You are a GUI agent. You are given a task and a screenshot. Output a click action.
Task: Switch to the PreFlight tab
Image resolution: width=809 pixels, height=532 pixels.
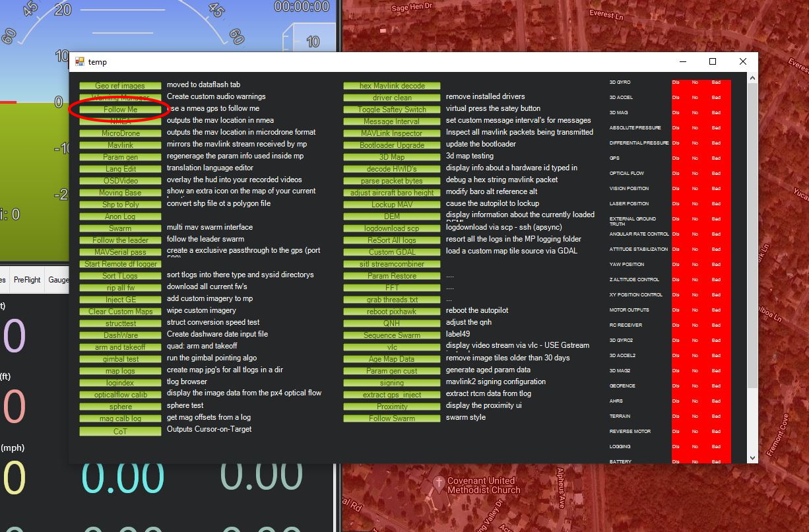pos(27,280)
